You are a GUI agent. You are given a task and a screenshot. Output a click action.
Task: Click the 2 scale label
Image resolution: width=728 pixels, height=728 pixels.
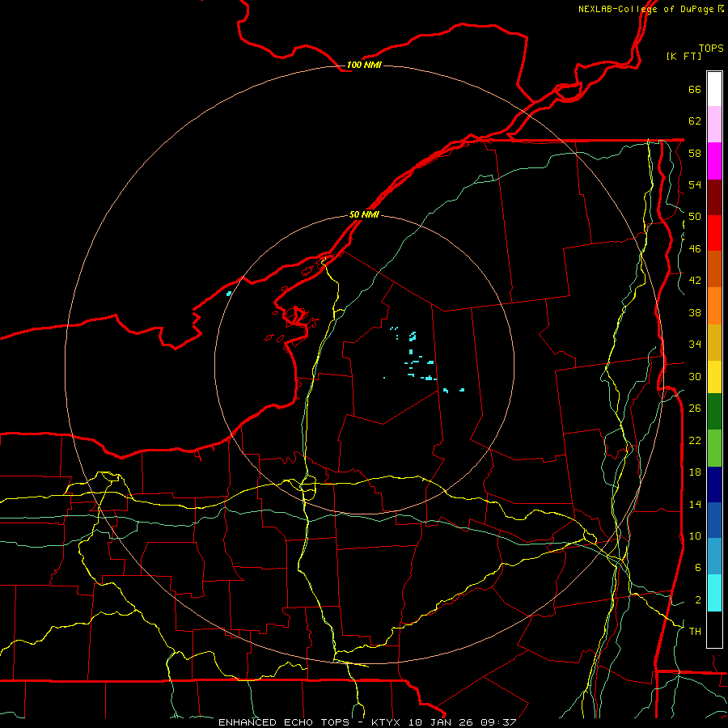pos(698,600)
